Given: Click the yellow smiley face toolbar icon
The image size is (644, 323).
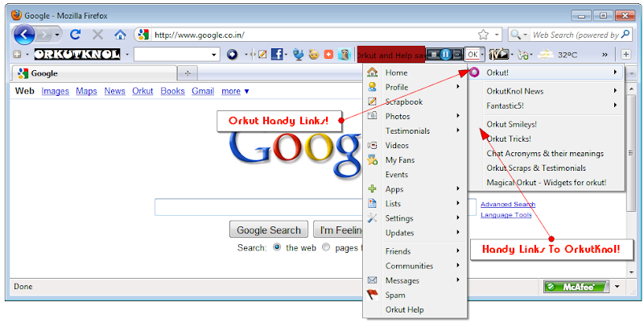Looking at the screenshot, I should tap(314, 54).
